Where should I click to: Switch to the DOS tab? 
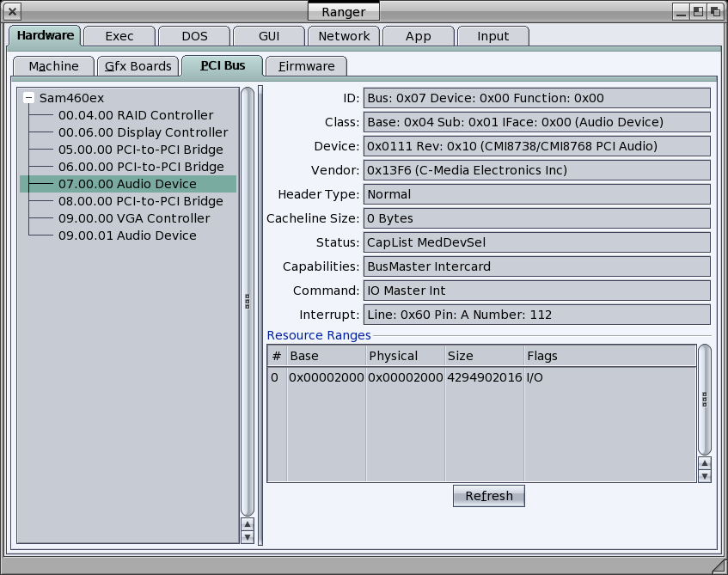tap(194, 36)
